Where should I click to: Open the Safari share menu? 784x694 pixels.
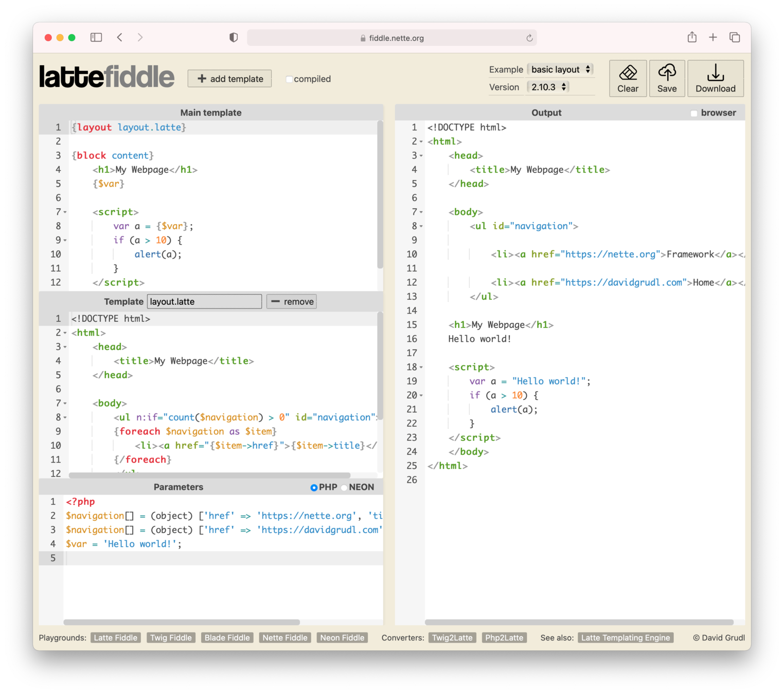click(692, 37)
